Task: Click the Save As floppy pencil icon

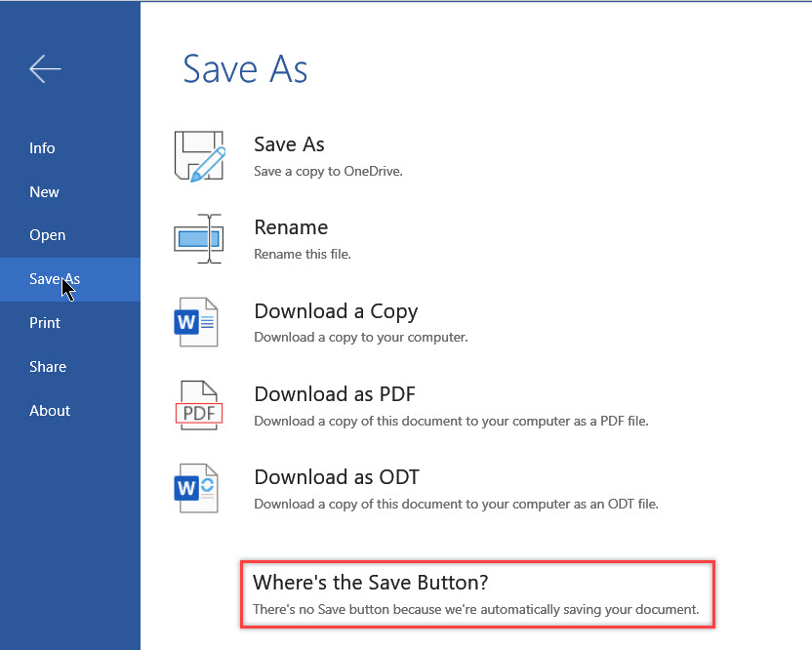Action: point(199,156)
